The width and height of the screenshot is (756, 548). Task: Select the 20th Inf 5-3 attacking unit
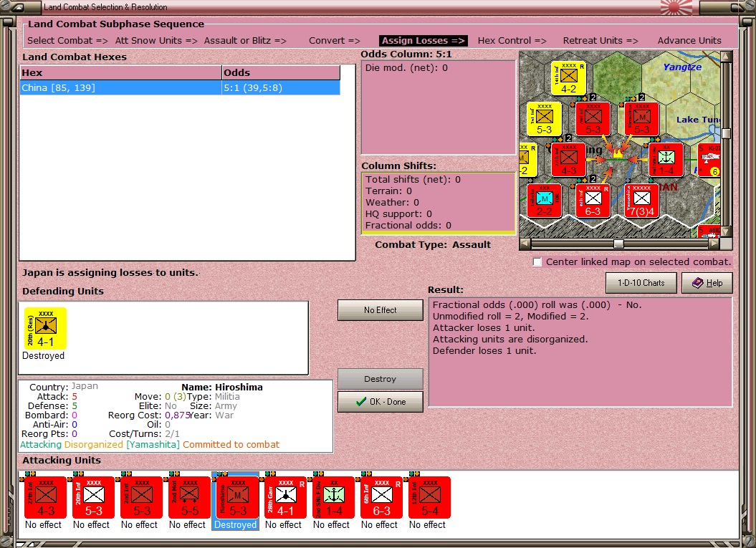(x=94, y=497)
